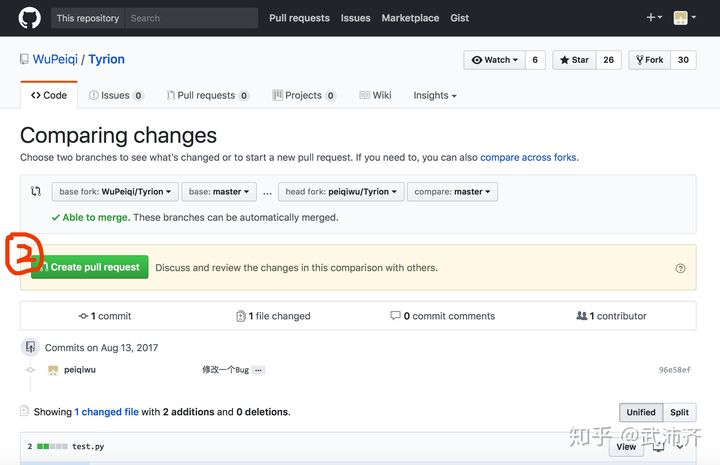This screenshot has width=720, height=465.
Task: Click the Star button
Action: [574, 60]
